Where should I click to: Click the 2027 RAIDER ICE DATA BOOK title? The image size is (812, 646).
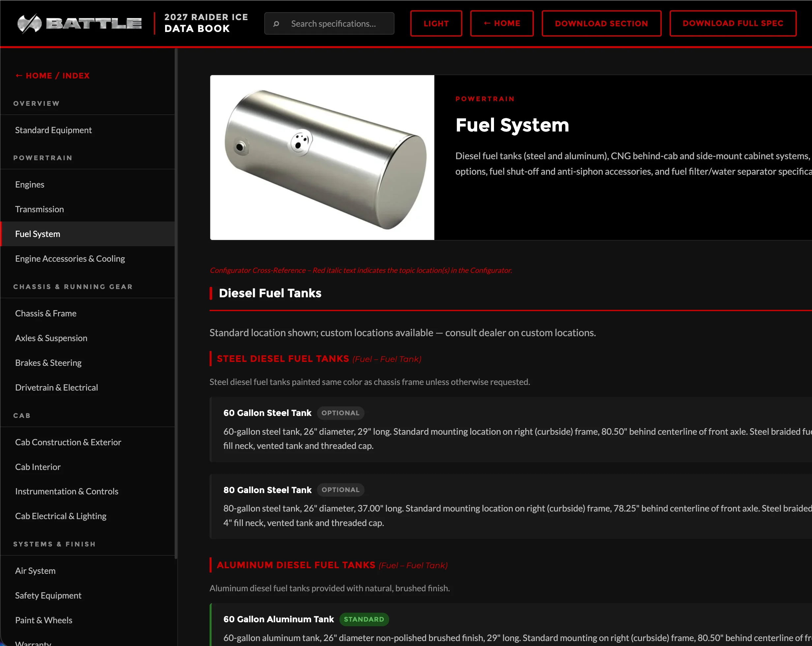(206, 23)
